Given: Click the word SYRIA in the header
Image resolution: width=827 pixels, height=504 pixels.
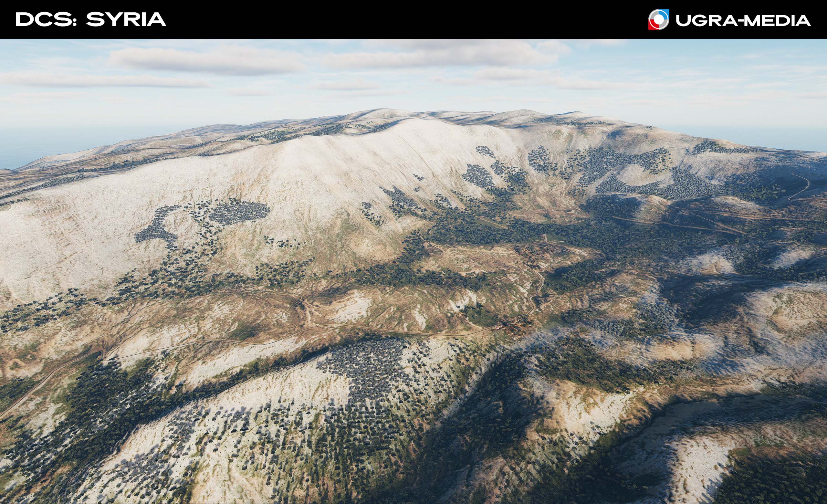Looking at the screenshot, I should (x=126, y=19).
